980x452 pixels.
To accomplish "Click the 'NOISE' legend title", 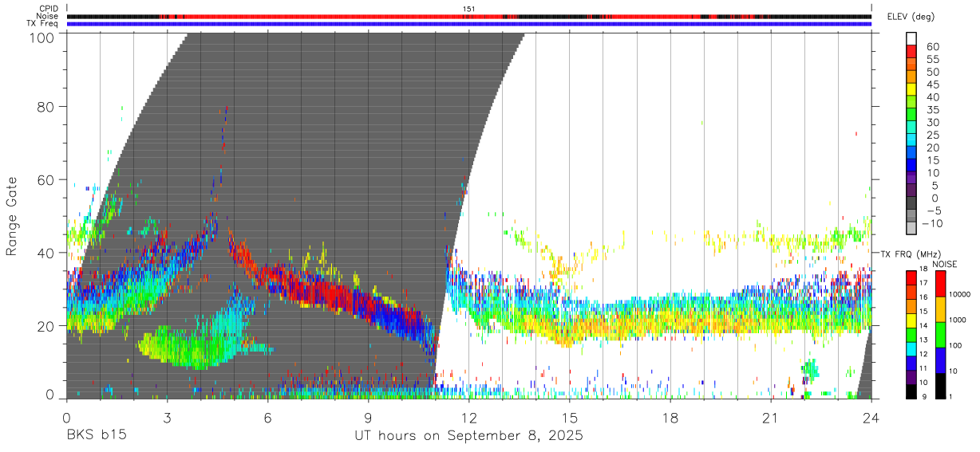I will [x=944, y=263].
